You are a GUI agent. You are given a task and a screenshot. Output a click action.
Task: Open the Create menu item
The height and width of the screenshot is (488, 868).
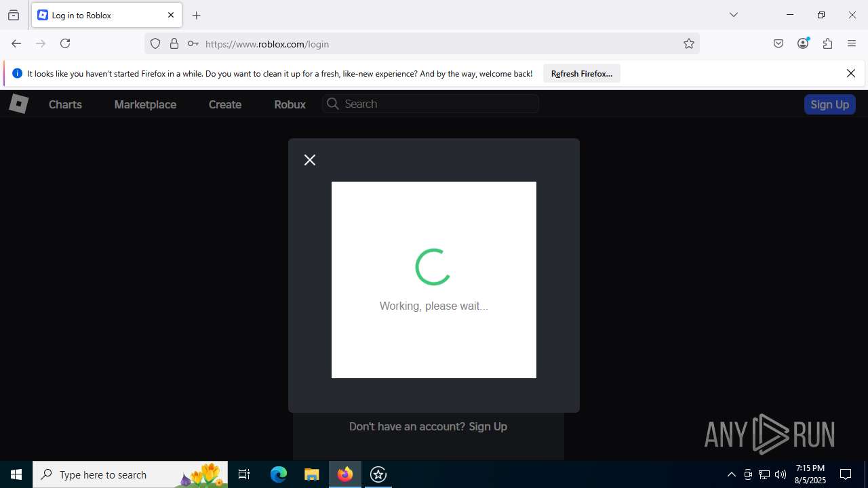pos(225,104)
